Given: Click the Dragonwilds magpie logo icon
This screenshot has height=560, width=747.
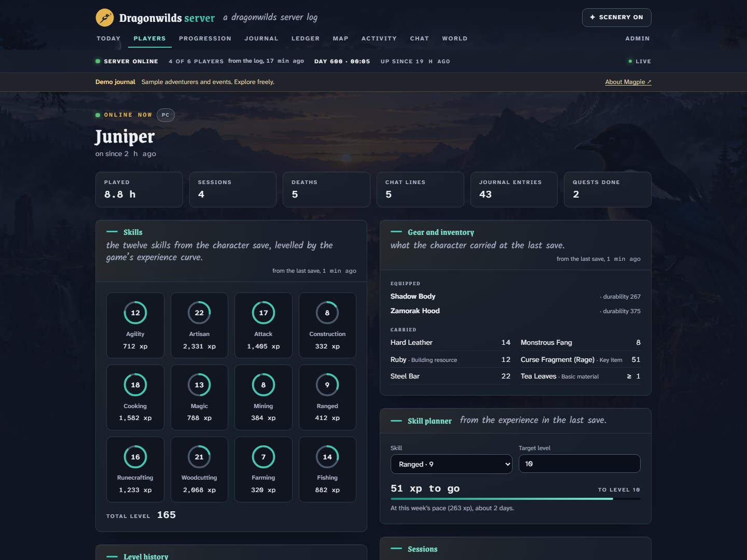Looking at the screenshot, I should [x=105, y=18].
